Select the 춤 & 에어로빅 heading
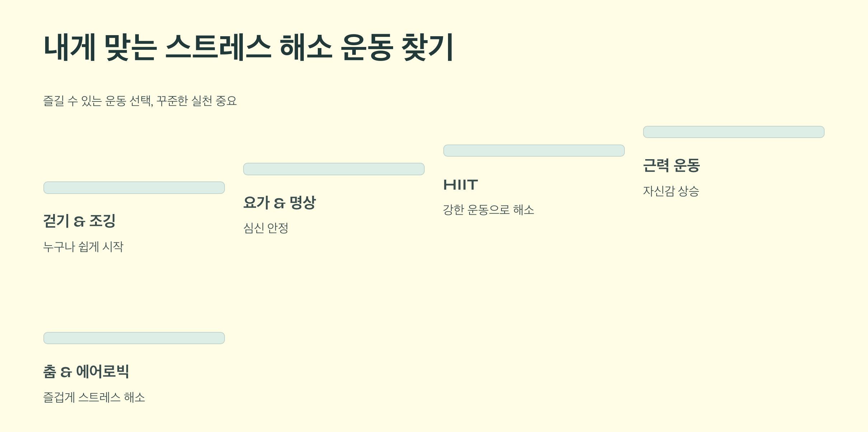This screenshot has height=432, width=868. (86, 371)
